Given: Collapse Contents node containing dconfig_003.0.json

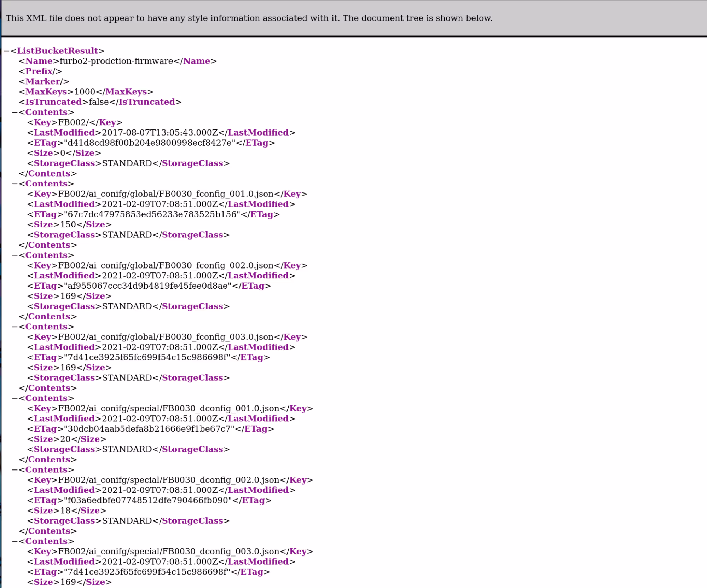Looking at the screenshot, I should click(15, 541).
